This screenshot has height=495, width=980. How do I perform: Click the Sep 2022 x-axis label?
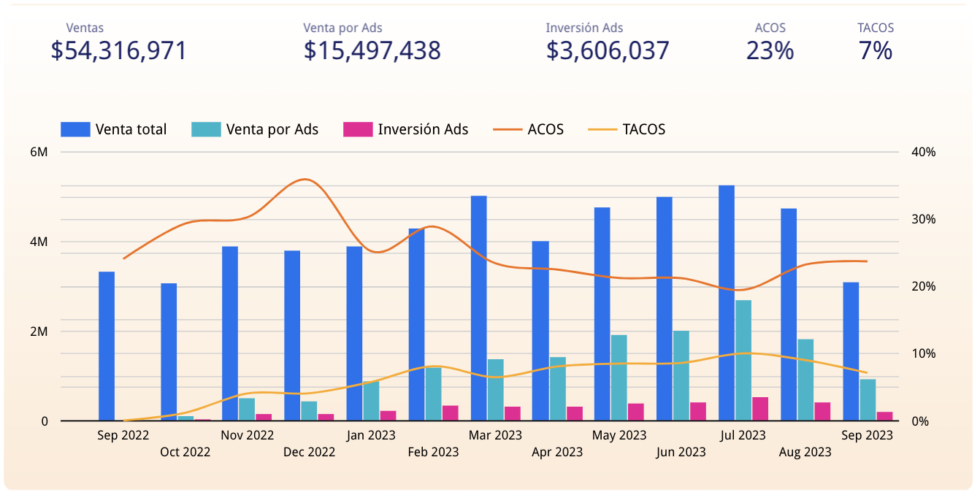(123, 435)
